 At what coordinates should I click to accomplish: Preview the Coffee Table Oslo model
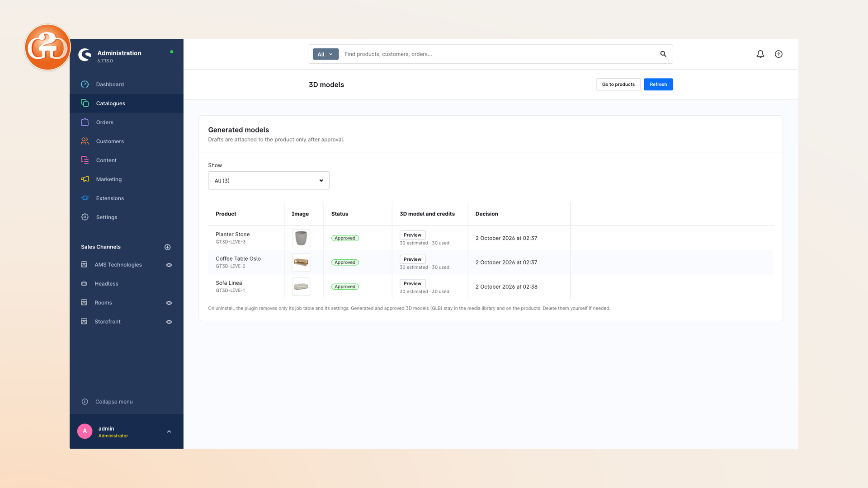coord(412,259)
